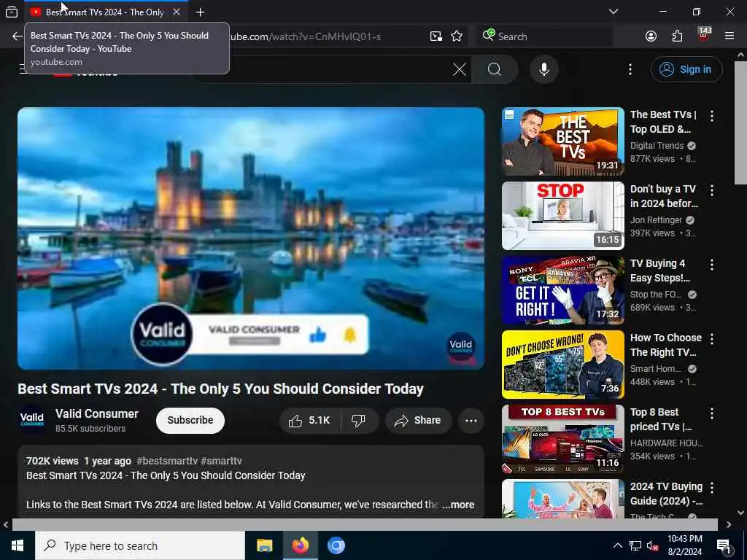Close the Best Smart TVs 2024 tab
This screenshot has width=747, height=560.
pyautogui.click(x=177, y=12)
